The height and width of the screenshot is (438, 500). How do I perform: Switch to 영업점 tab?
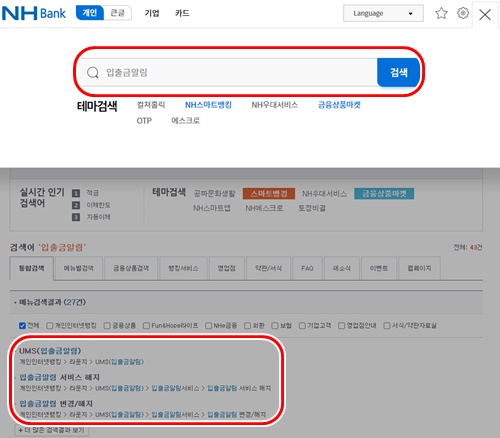point(227,268)
